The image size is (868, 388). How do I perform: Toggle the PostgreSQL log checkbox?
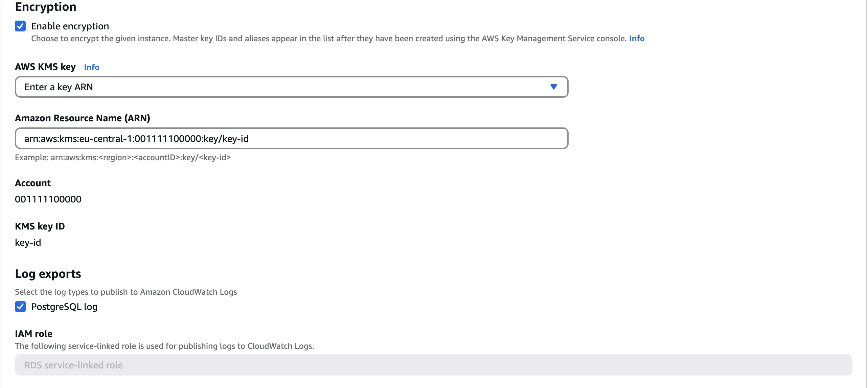20,307
